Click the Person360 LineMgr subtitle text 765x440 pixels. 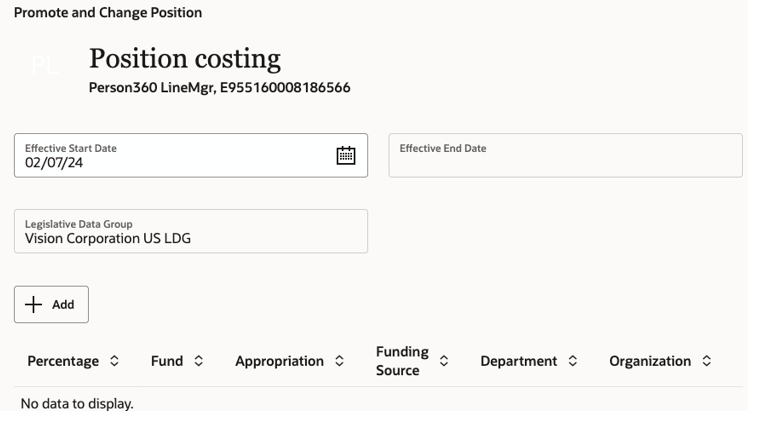point(219,87)
